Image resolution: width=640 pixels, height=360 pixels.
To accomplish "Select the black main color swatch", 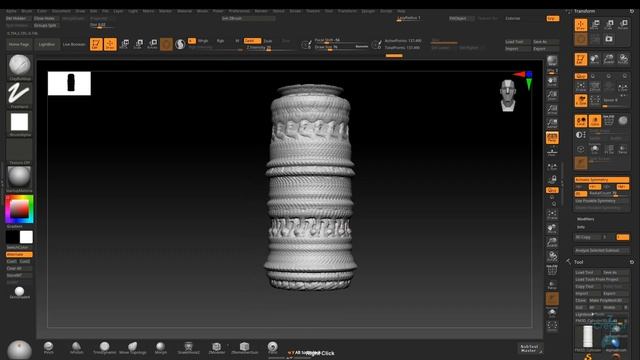I will click(x=12, y=237).
